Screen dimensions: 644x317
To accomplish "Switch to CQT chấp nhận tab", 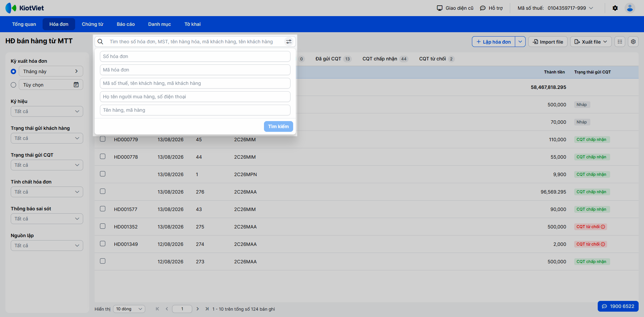I will (x=385, y=59).
